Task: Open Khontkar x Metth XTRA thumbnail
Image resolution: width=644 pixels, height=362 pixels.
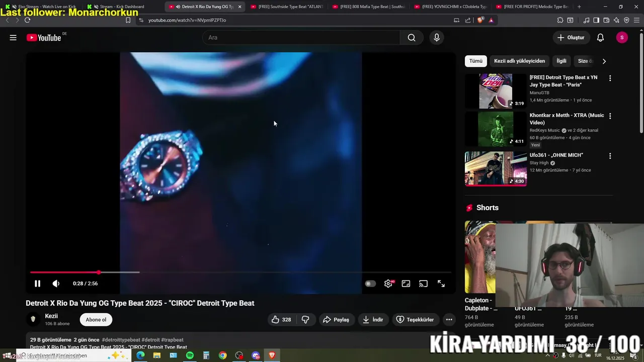Action: point(496,129)
